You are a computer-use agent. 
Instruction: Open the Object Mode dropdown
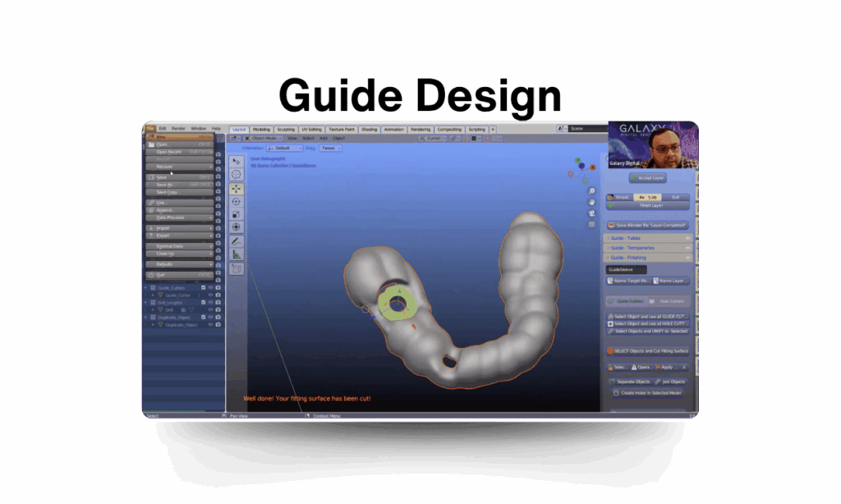(x=261, y=138)
